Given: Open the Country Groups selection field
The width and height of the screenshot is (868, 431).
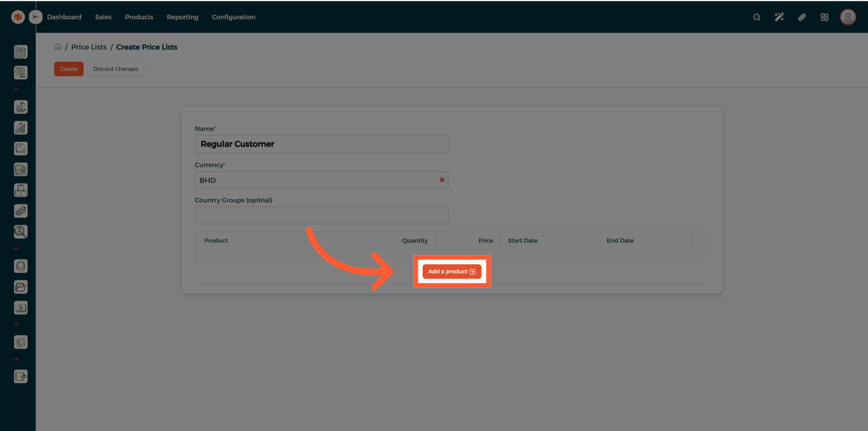Looking at the screenshot, I should [321, 216].
